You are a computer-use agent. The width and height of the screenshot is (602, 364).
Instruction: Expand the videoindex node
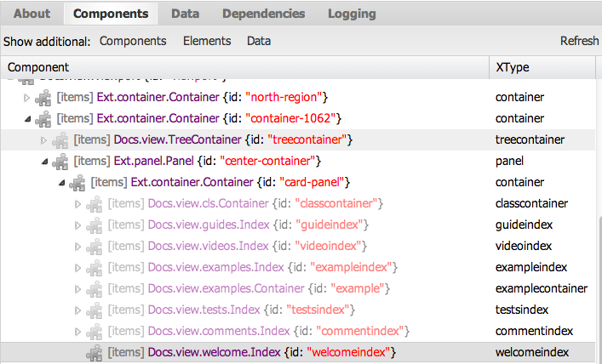(77, 247)
